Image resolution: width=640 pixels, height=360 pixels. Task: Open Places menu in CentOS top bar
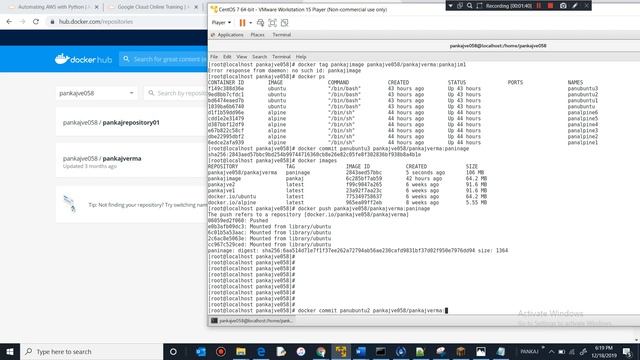(x=258, y=35)
